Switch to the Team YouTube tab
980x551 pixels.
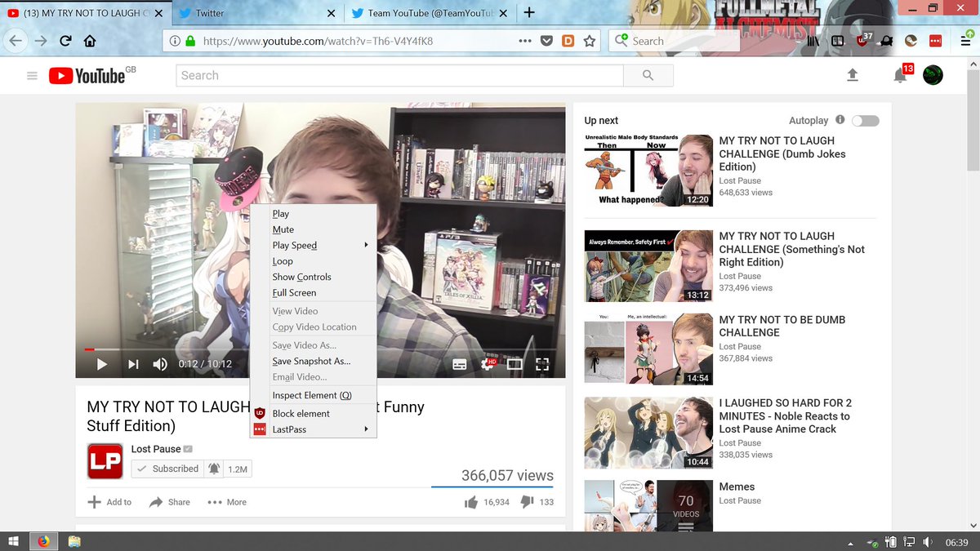429,13
